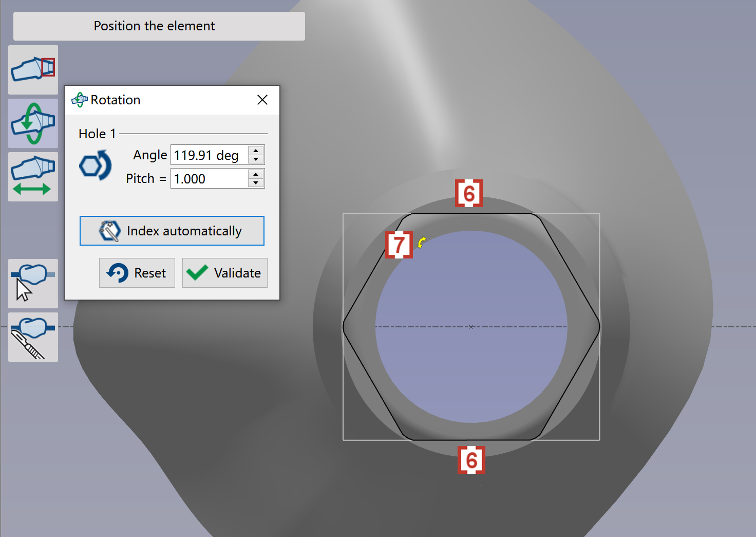Click the yellow rotation arrow handle in viewport

pyautogui.click(x=422, y=242)
